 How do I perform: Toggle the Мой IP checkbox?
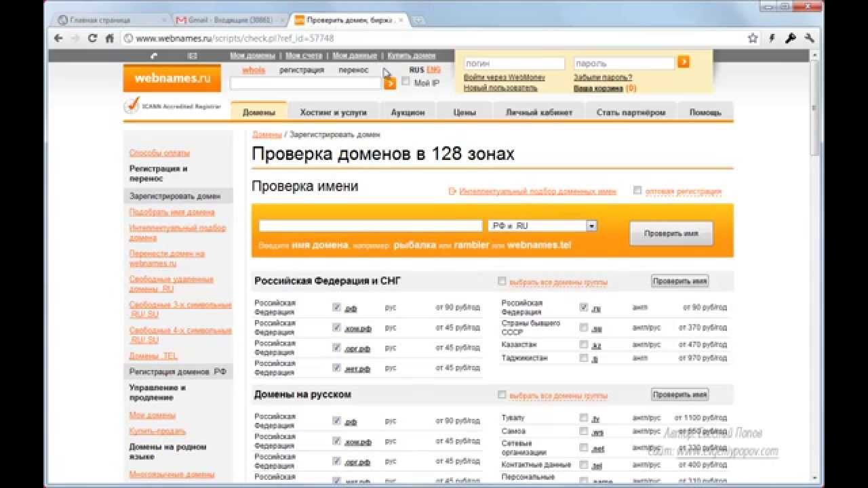406,81
